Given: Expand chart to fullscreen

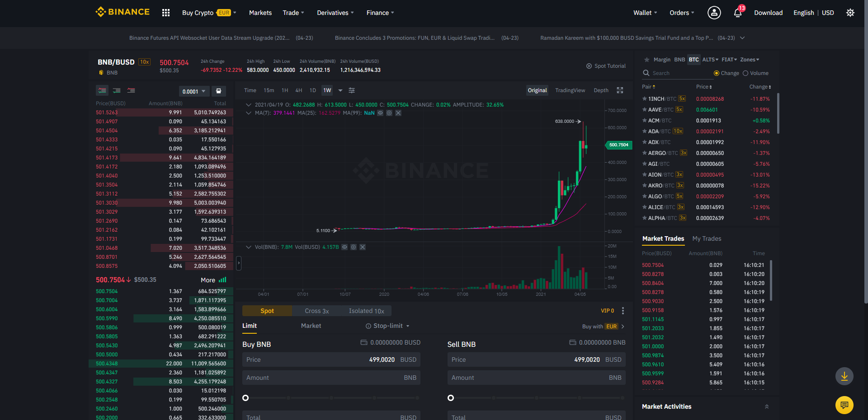Looking at the screenshot, I should tap(620, 90).
